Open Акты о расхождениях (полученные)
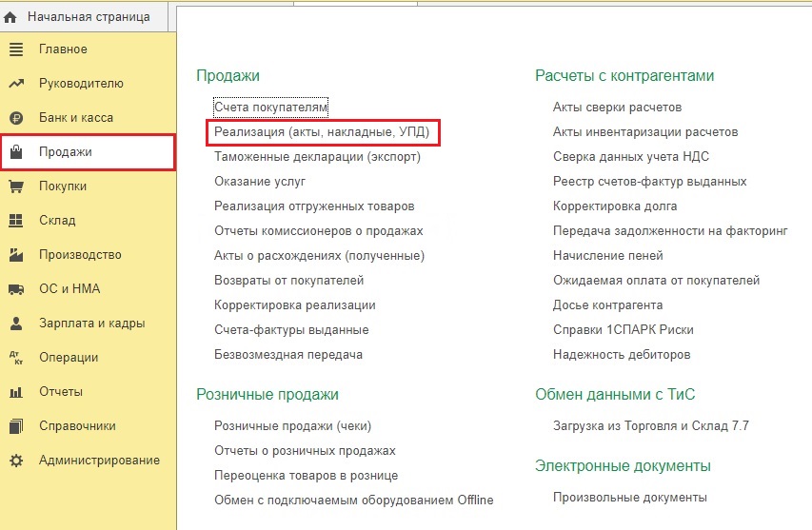Viewport: 812px width, 530px height. point(320,256)
